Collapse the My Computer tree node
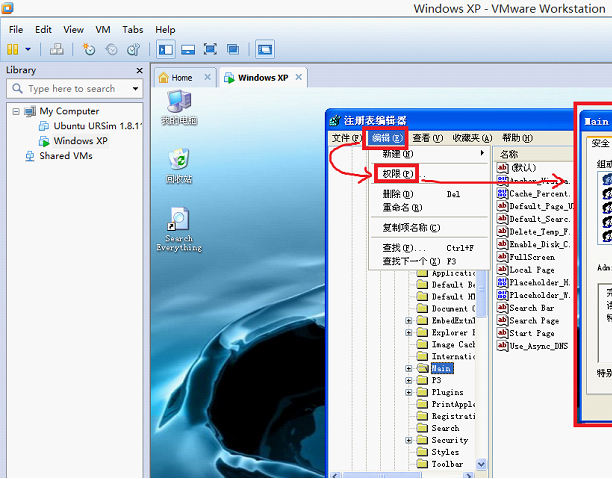This screenshot has width=612, height=479. (16, 111)
